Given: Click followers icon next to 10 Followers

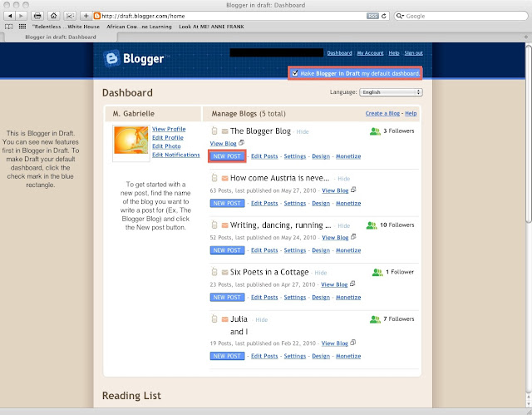Looking at the screenshot, I should coord(372,225).
